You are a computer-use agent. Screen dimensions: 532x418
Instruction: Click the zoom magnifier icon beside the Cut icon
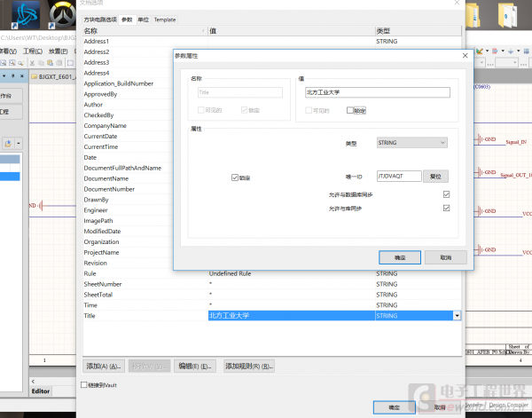[21, 63]
